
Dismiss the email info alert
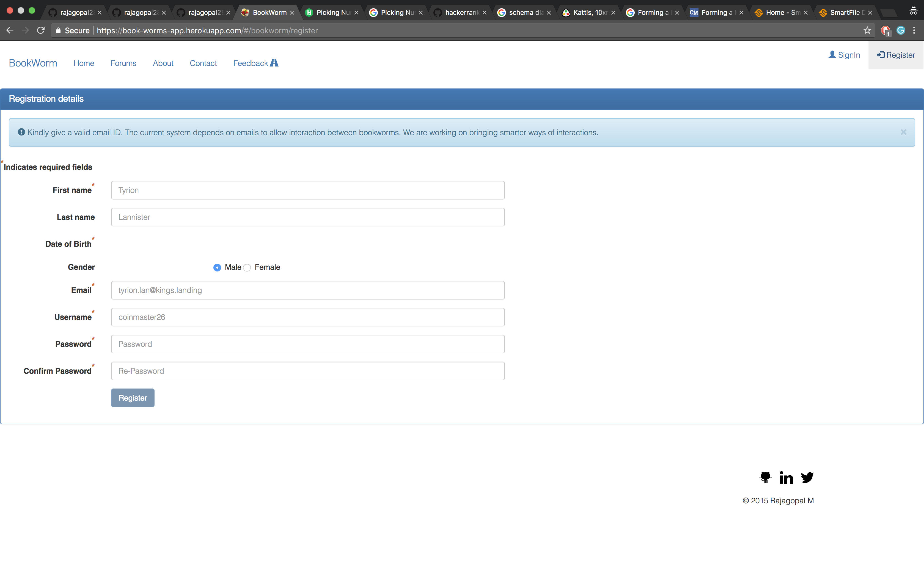pyautogui.click(x=903, y=132)
